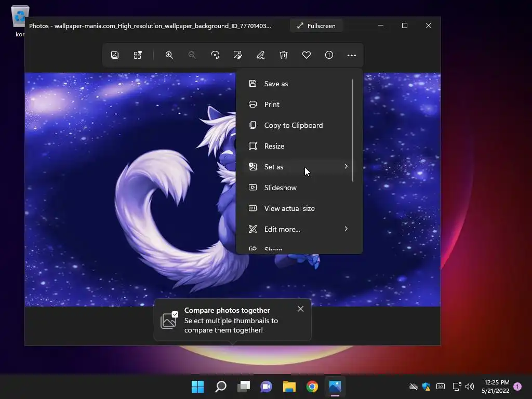Open taskbar Search
The width and height of the screenshot is (532, 399).
click(x=220, y=387)
